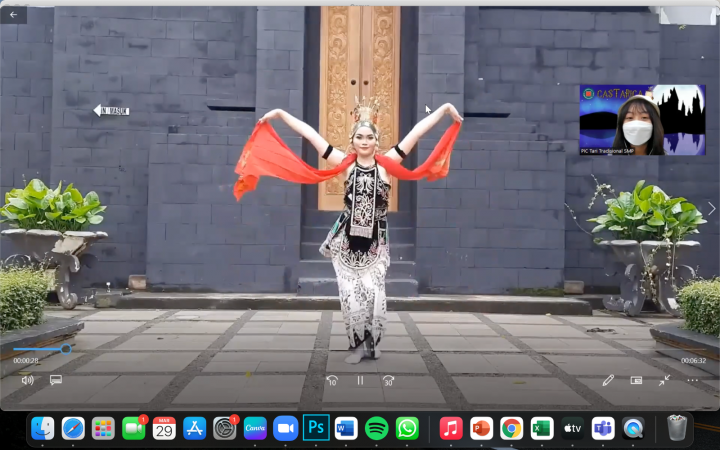Open Zoom from the dock
The image size is (720, 450).
tap(286, 428)
